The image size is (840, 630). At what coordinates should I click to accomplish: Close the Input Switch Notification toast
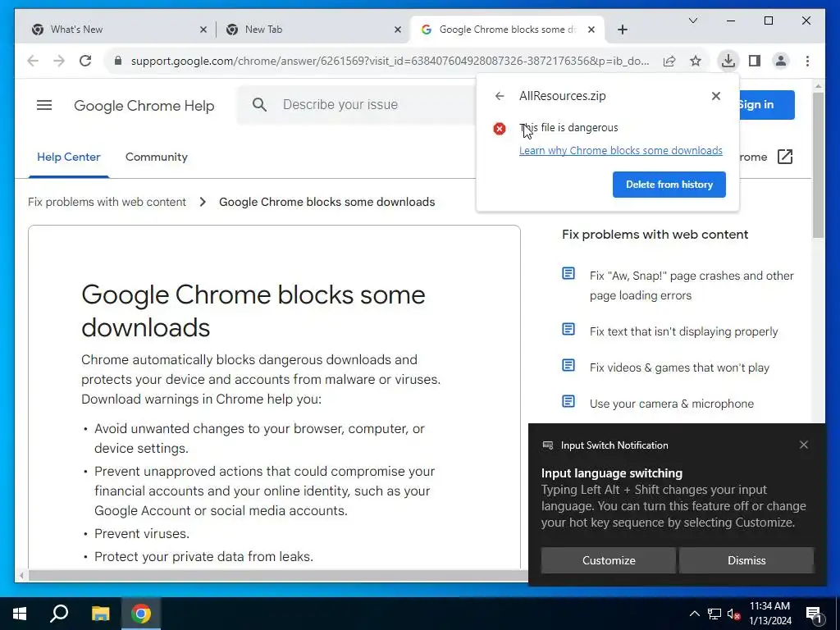coord(804,445)
